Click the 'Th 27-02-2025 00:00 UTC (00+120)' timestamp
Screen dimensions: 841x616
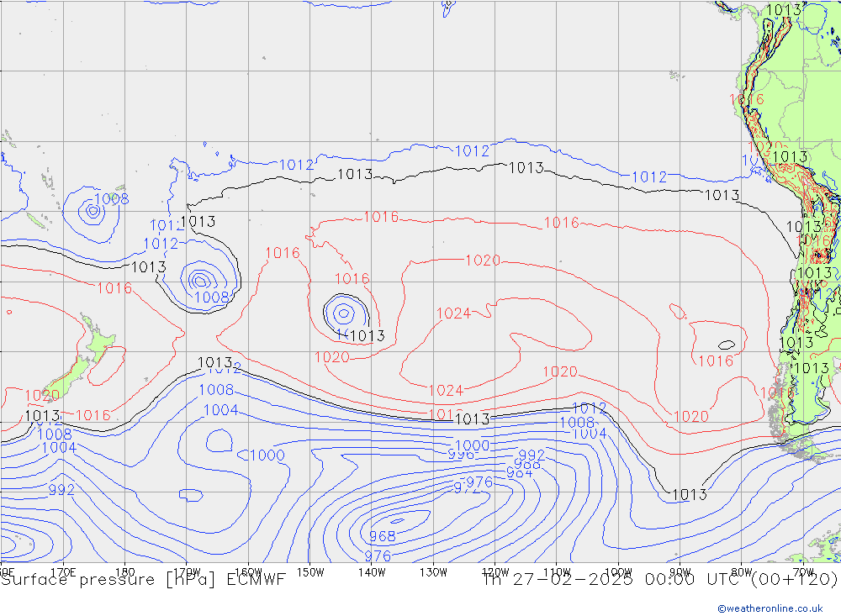[660, 580]
